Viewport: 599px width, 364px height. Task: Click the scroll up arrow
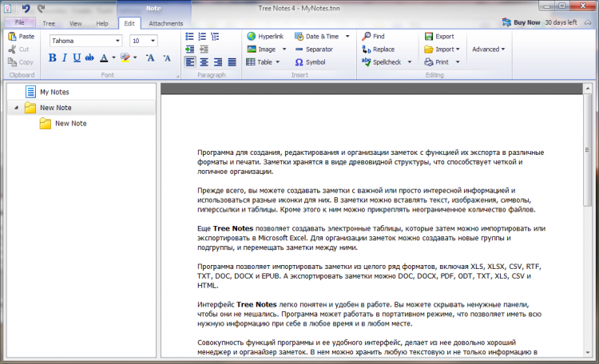588,89
